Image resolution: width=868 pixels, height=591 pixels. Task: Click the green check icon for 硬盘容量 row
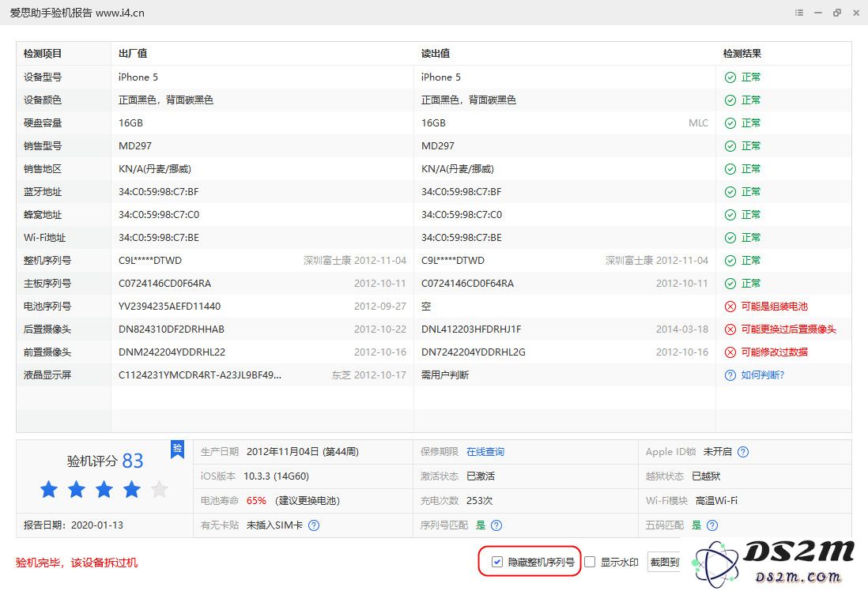730,123
